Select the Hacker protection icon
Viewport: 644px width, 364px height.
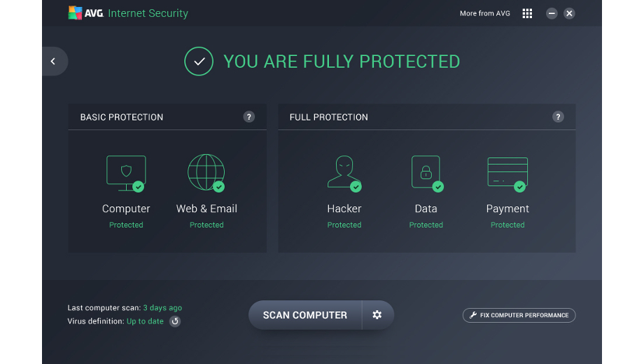tap(344, 173)
